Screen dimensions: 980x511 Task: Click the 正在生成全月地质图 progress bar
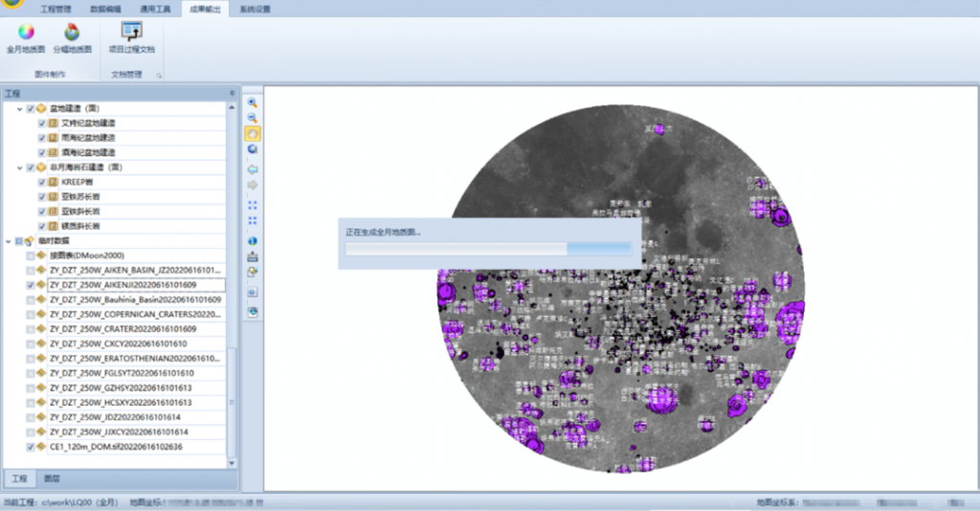point(488,249)
